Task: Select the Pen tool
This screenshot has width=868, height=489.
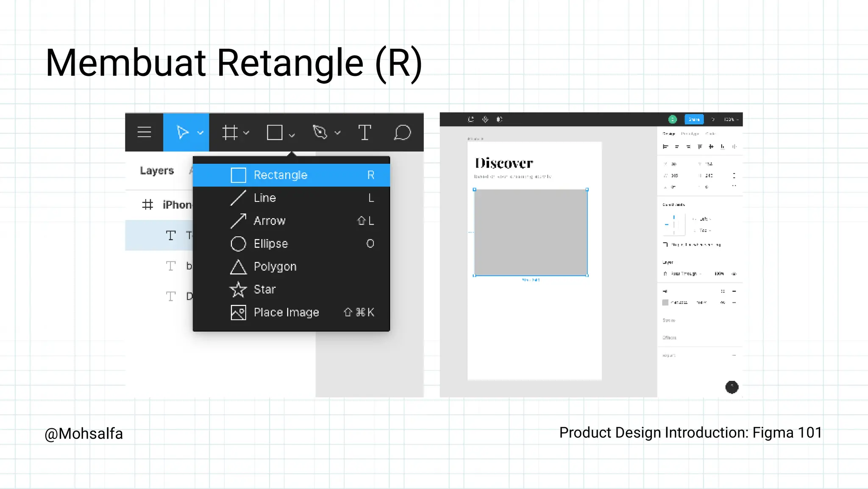Action: click(320, 132)
